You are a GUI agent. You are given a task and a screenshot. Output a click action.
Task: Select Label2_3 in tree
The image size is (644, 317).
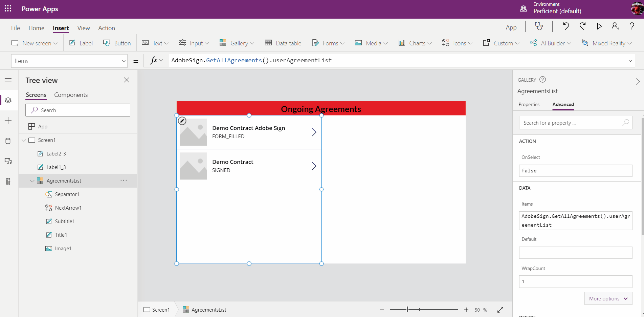tap(56, 153)
